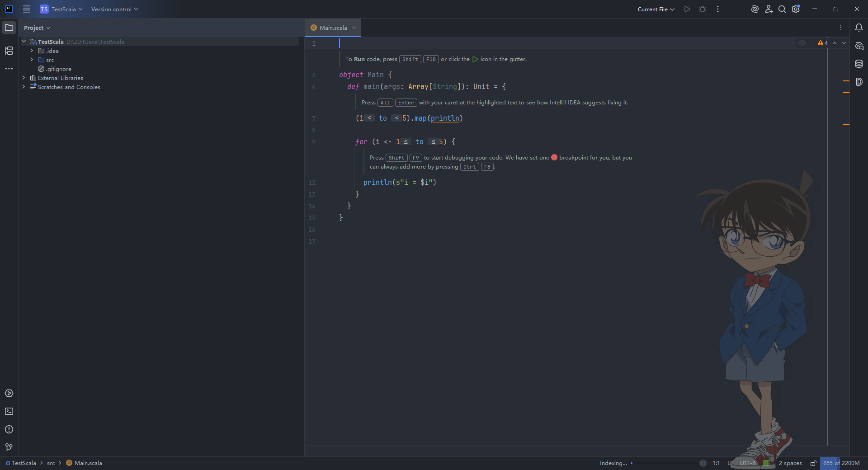The width and height of the screenshot is (868, 470).
Task: Open the main menu hamburger icon
Action: (x=27, y=9)
